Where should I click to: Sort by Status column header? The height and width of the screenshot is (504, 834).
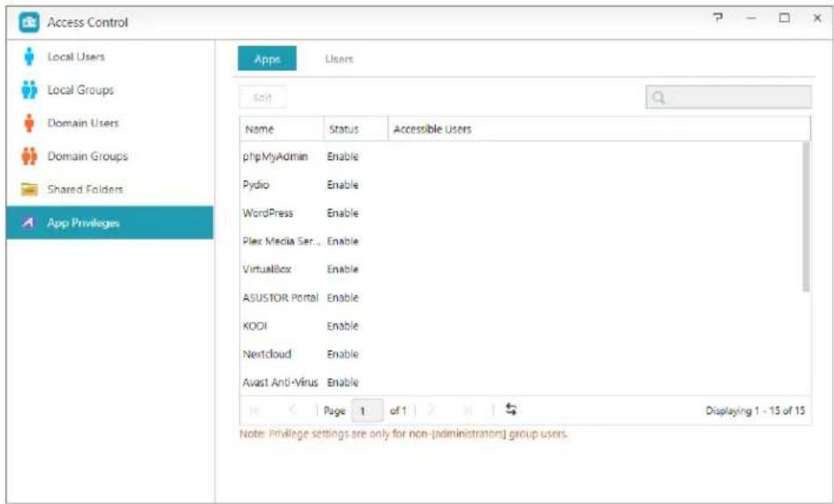[356, 129]
